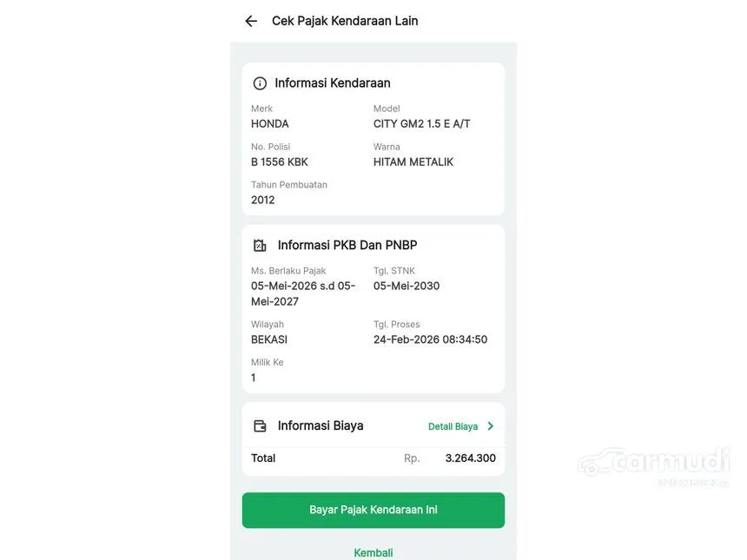Click the Informasi Biaya wallet icon
The width and height of the screenshot is (747, 560).
click(x=260, y=426)
